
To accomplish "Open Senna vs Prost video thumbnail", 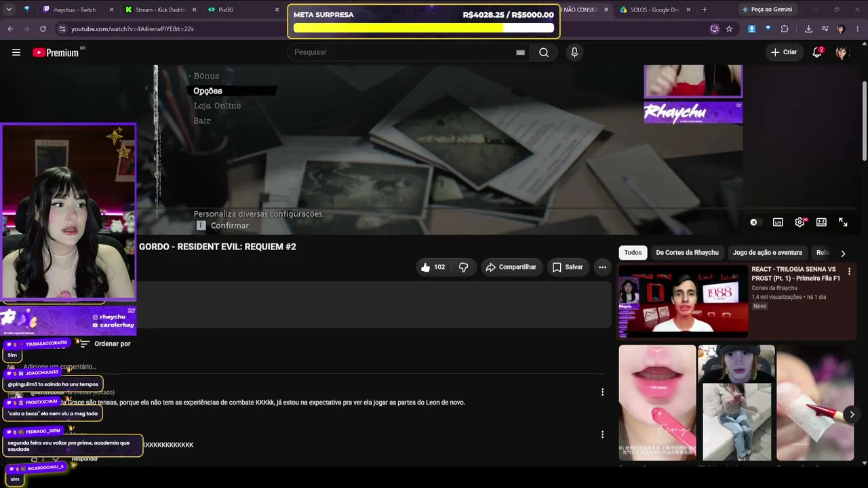I will coord(683,302).
